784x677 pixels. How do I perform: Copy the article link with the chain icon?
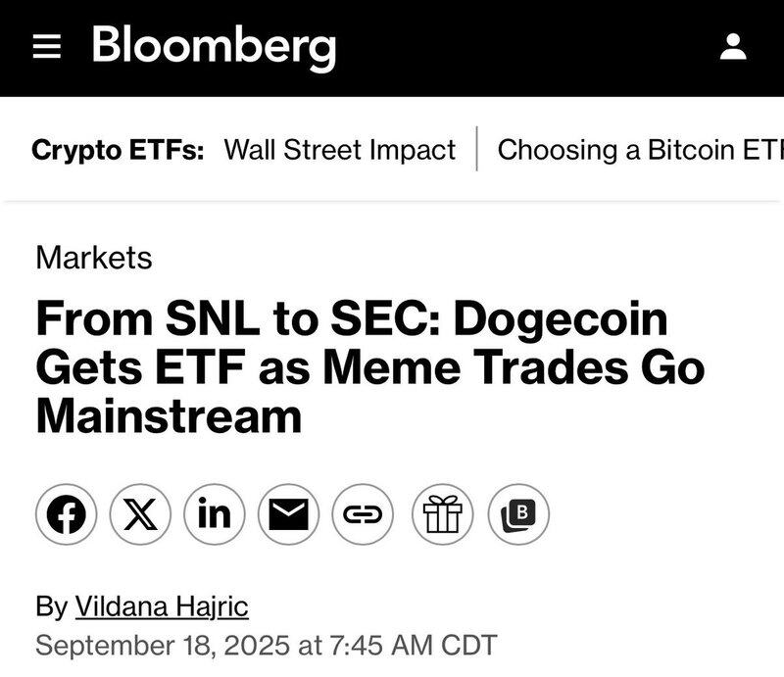363,514
